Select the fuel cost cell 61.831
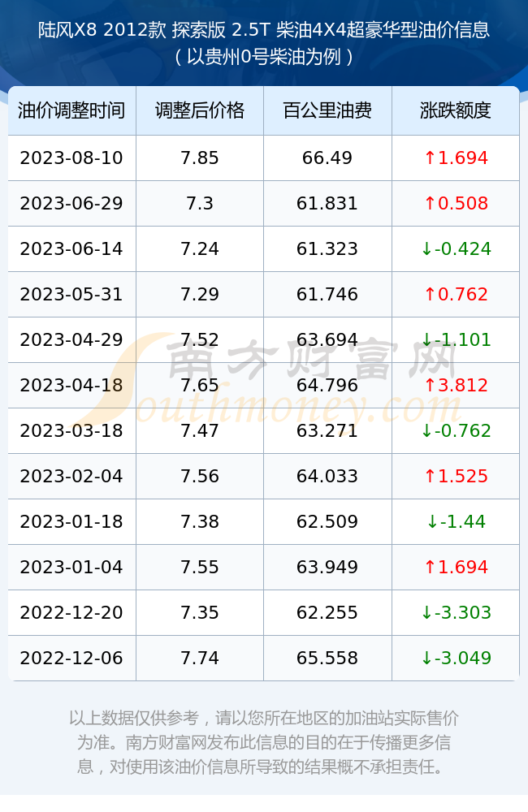Screen dimensions: 528x812 click(x=327, y=204)
